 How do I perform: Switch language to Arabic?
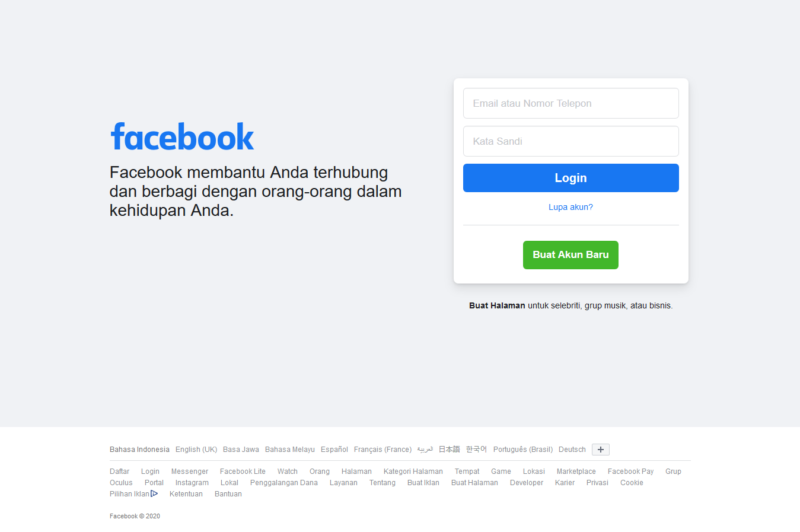click(x=425, y=450)
